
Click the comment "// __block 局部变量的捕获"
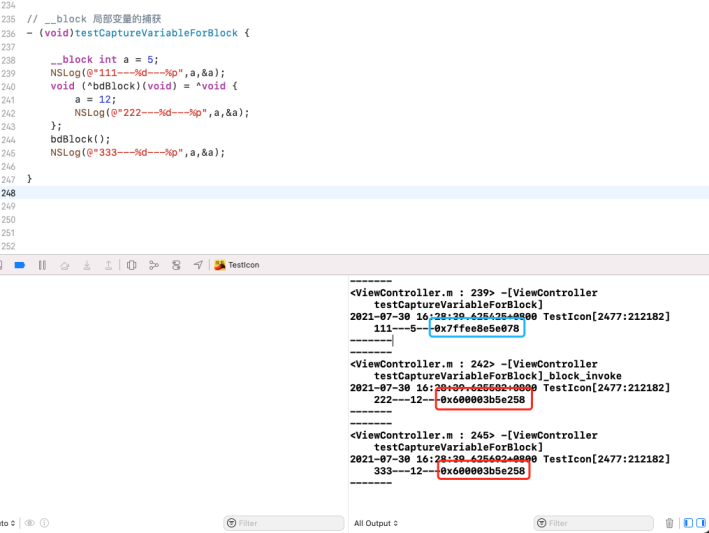click(x=94, y=19)
